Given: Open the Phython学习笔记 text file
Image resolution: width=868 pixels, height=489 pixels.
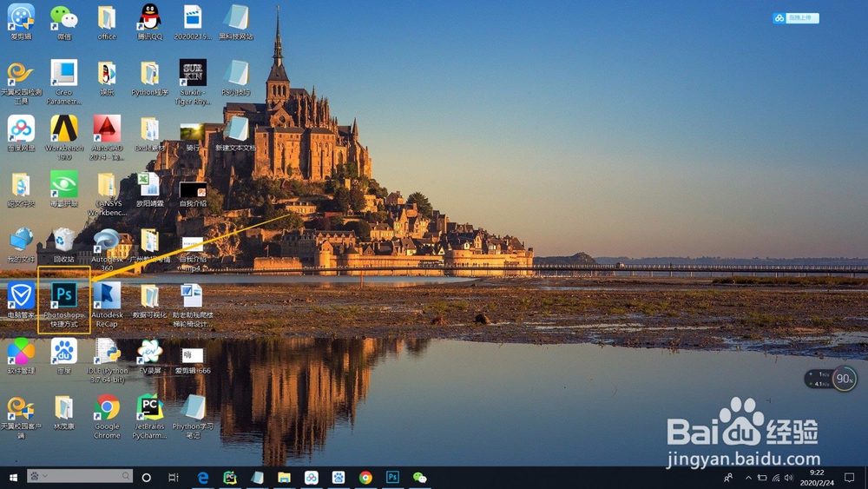Looking at the screenshot, I should [x=193, y=416].
